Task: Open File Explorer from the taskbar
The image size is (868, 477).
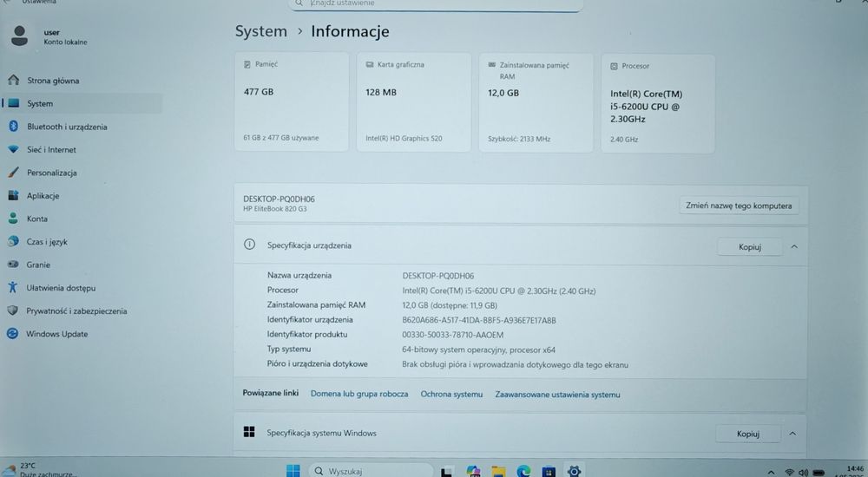Action: [x=498, y=472]
